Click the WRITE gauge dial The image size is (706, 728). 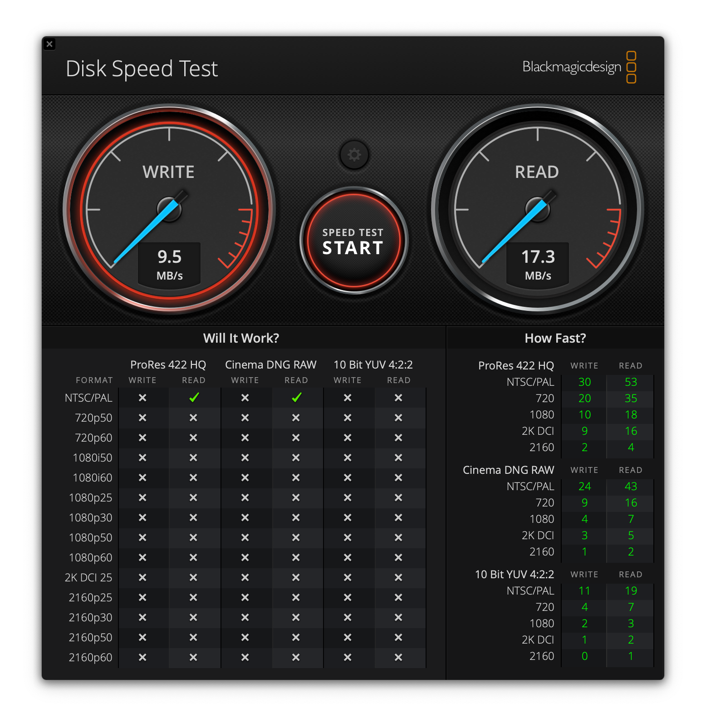click(169, 209)
